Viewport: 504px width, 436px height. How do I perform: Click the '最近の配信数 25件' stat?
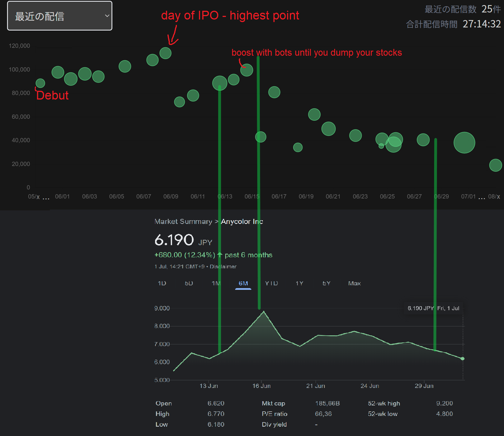pyautogui.click(x=463, y=9)
